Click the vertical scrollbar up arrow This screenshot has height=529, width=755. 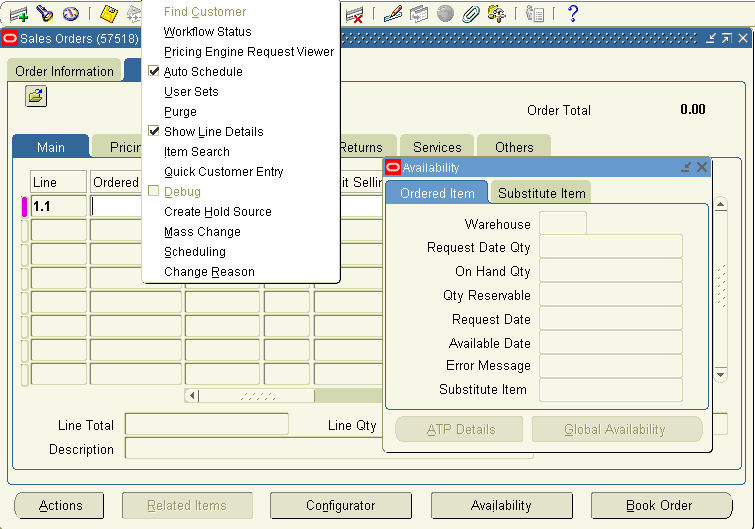click(x=720, y=205)
